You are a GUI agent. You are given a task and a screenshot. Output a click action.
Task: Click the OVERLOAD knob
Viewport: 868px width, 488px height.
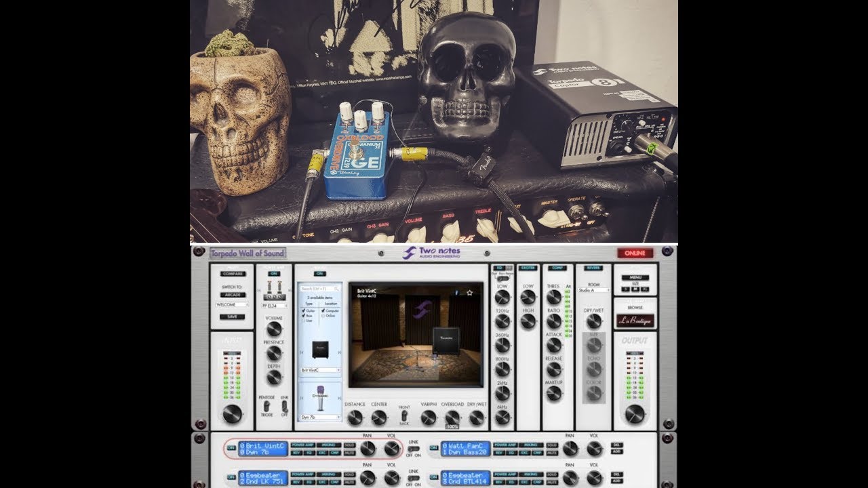[452, 418]
